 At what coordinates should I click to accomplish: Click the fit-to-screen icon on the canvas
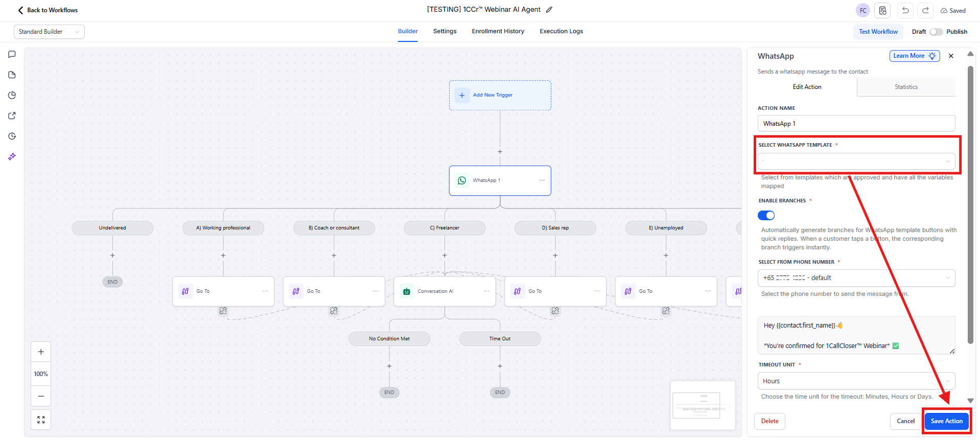click(x=41, y=420)
